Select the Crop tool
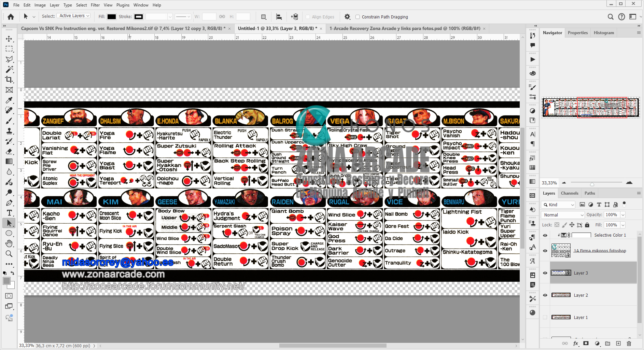644x350 pixels. click(x=9, y=80)
